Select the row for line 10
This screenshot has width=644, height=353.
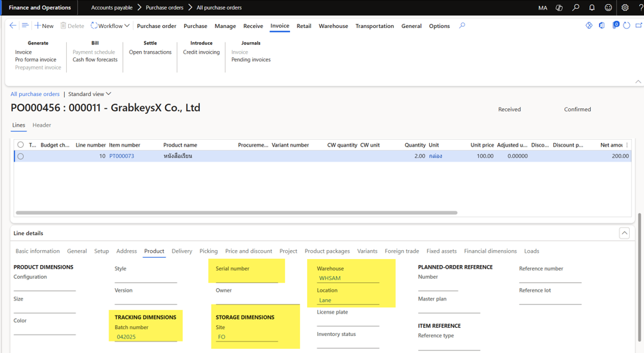(20, 156)
